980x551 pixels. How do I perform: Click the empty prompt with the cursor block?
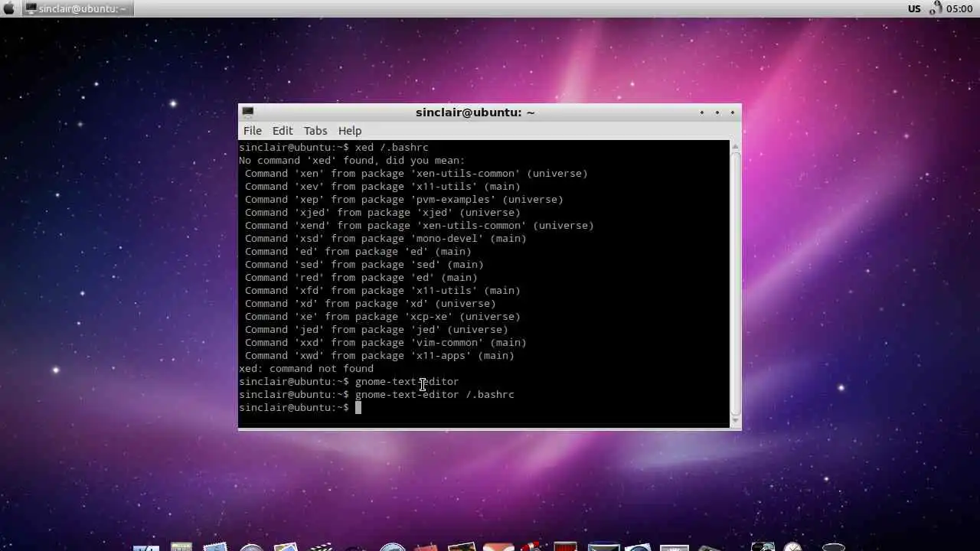pos(299,407)
